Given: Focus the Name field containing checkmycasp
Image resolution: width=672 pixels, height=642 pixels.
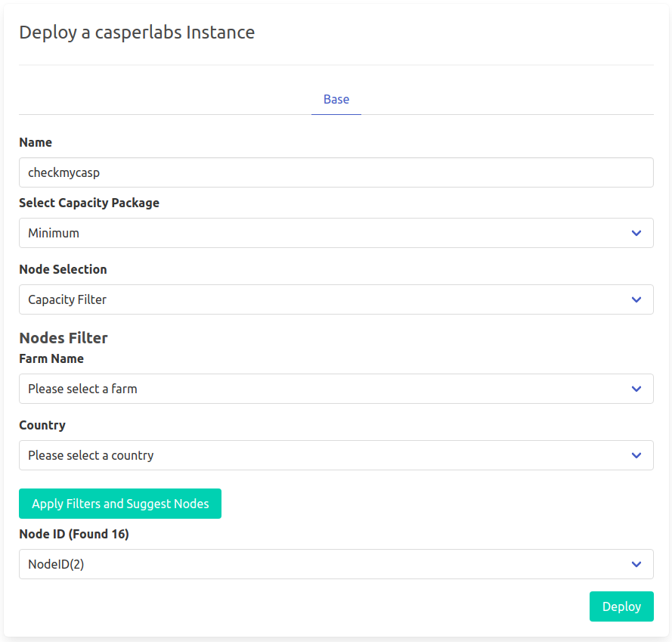Looking at the screenshot, I should (336, 172).
